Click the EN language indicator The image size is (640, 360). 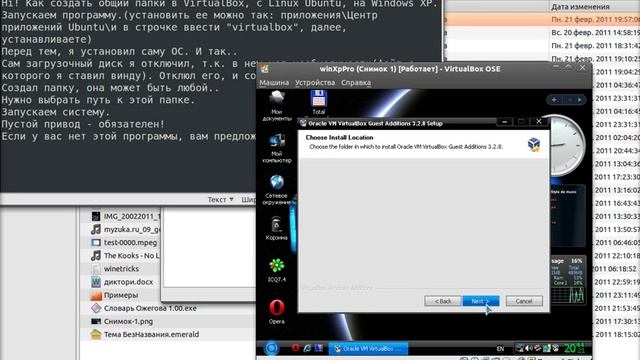pos(500,349)
